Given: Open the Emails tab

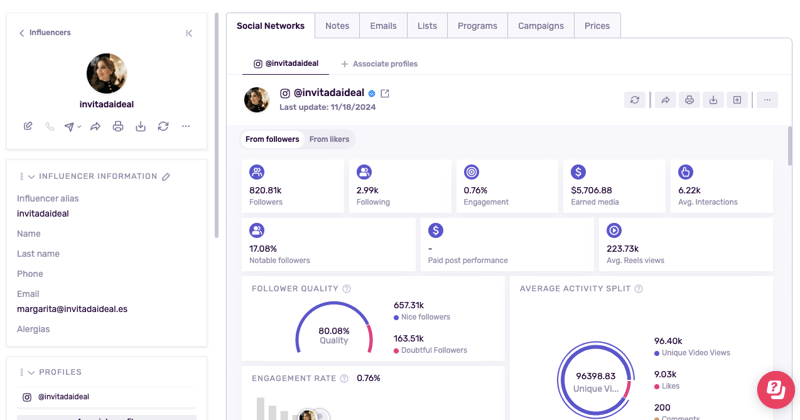Looking at the screenshot, I should pos(383,26).
